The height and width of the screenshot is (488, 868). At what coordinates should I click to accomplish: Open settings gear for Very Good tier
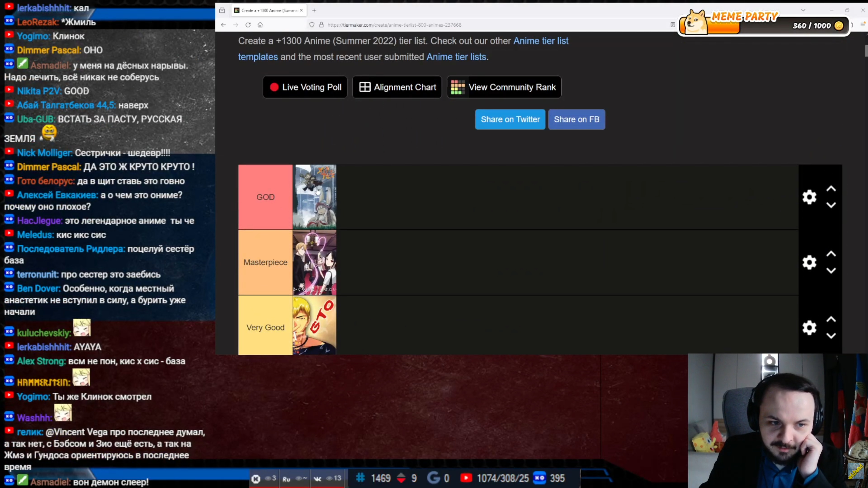click(x=809, y=328)
